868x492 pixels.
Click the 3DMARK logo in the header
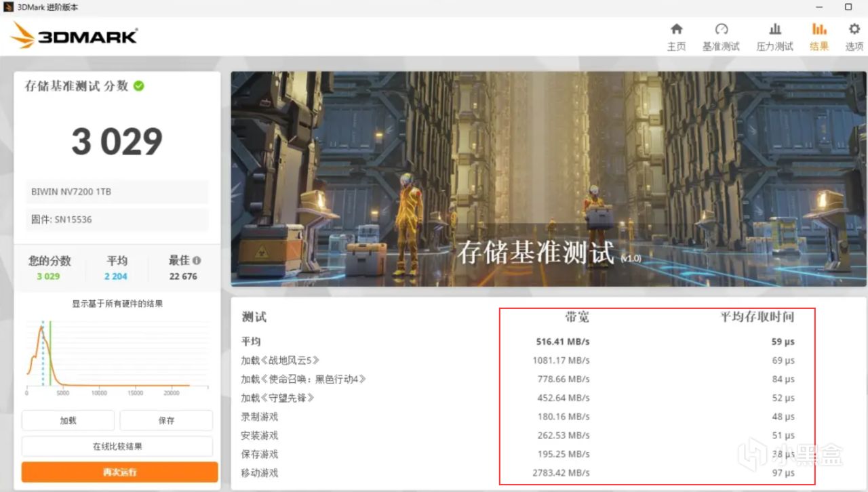(x=74, y=35)
